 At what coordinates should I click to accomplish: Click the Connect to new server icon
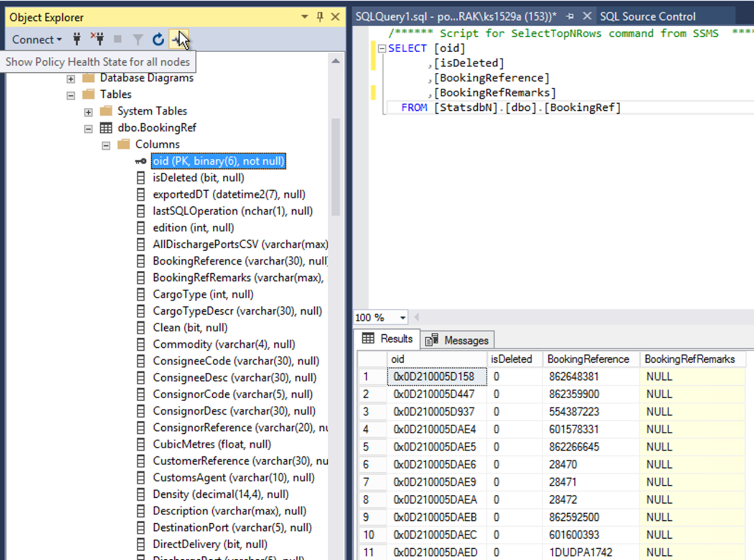[x=77, y=39]
